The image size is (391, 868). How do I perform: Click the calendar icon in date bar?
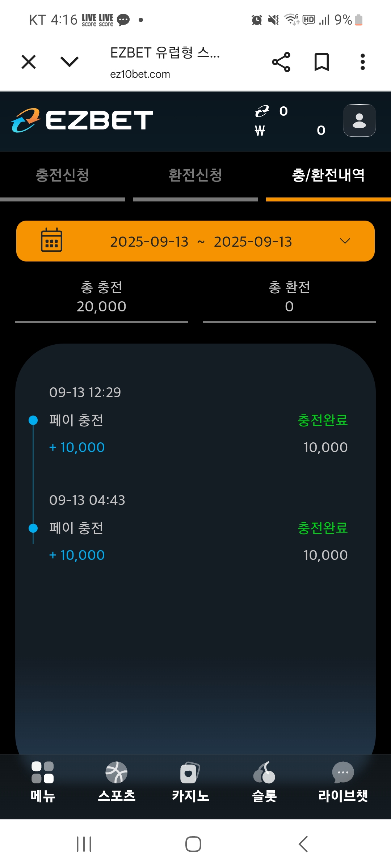tap(51, 240)
